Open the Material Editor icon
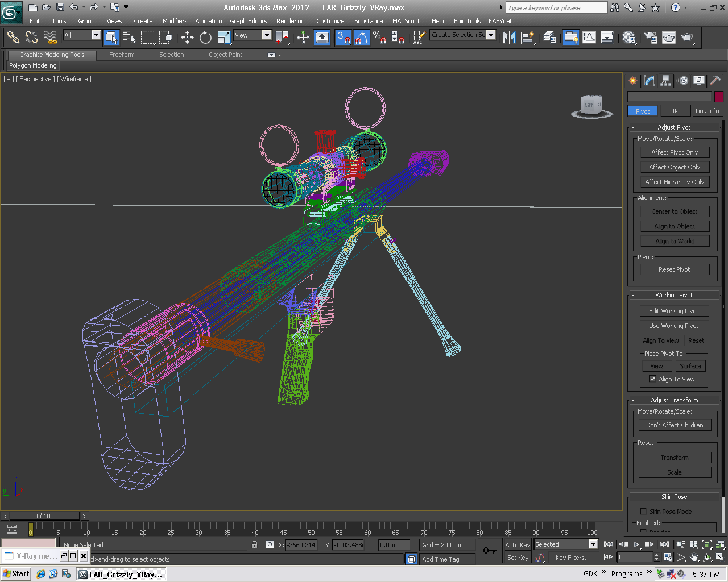Screen dimensions: 728x582 coord(629,38)
